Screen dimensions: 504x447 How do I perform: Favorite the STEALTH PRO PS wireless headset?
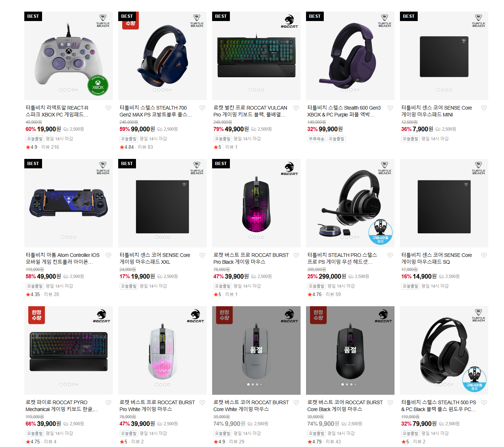click(390, 255)
